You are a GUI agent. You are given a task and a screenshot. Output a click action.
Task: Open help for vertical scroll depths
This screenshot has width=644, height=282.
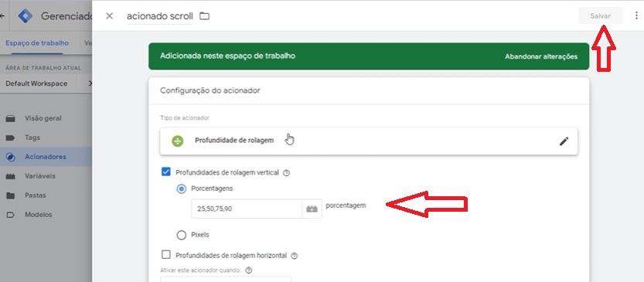pyautogui.click(x=287, y=173)
